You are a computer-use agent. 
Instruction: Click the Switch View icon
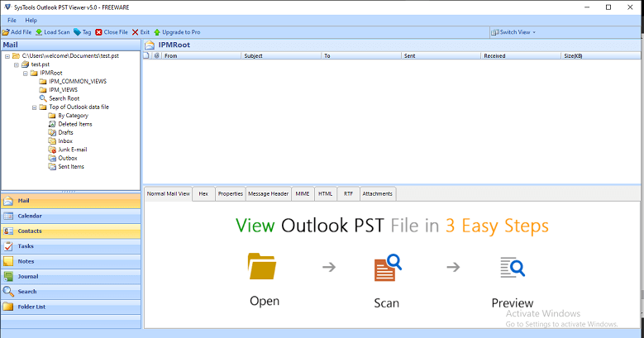coord(495,32)
